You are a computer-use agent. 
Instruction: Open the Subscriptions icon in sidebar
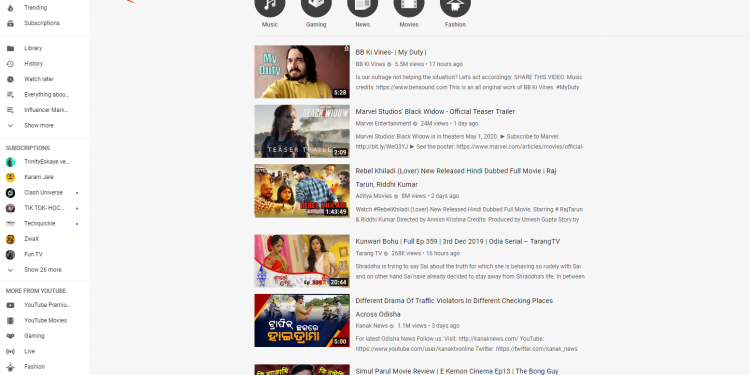point(10,23)
